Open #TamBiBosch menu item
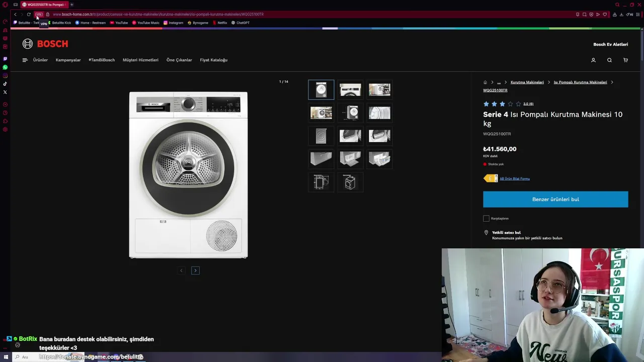The width and height of the screenshot is (644, 362). [102, 60]
